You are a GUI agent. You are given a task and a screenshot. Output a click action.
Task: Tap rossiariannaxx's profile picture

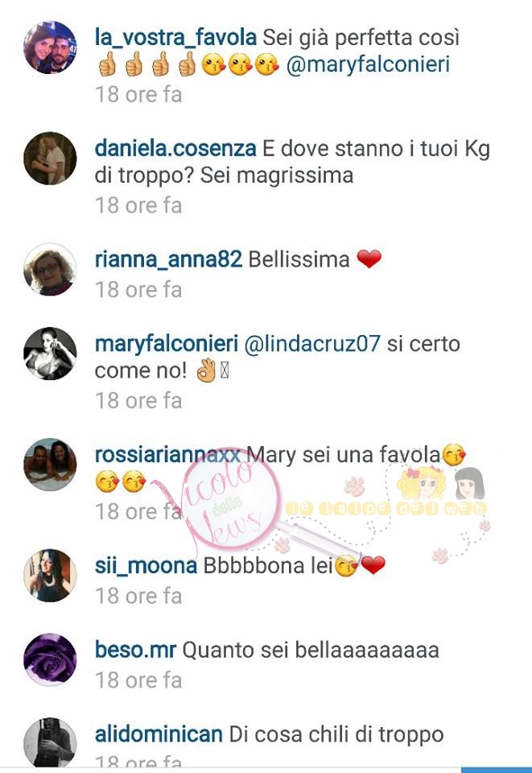coord(50,465)
